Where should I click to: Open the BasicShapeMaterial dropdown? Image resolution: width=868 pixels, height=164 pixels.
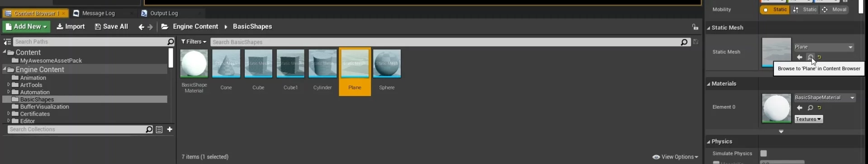coord(825,98)
